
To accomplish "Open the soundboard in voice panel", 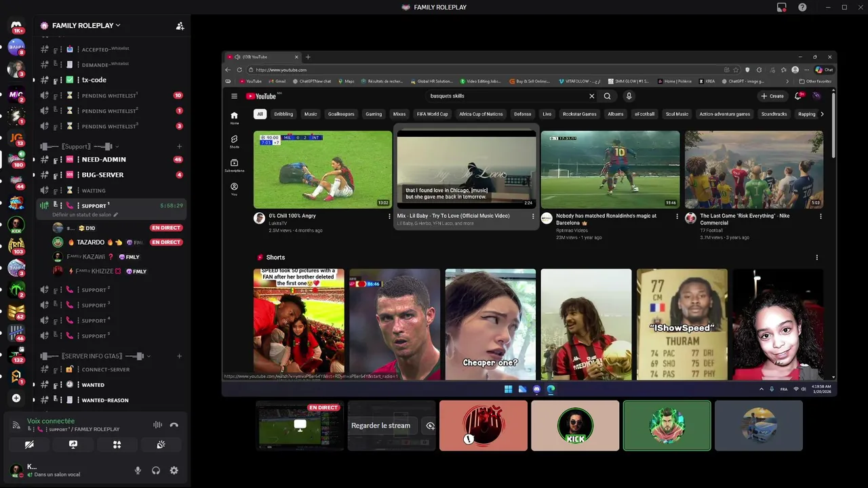I will 161,445.
